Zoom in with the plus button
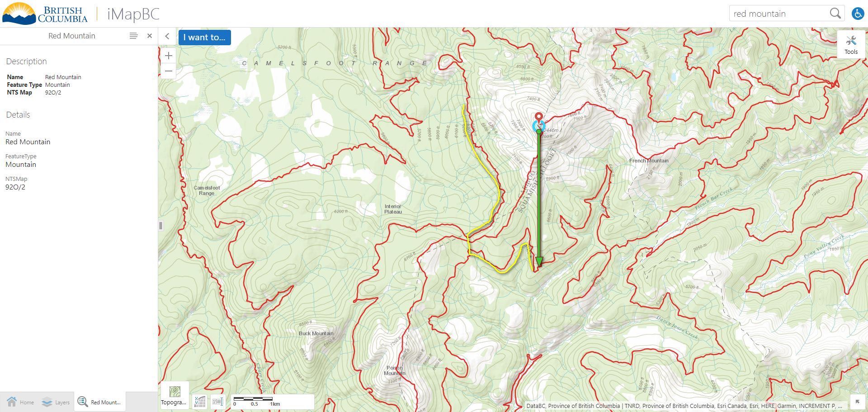 click(x=169, y=56)
